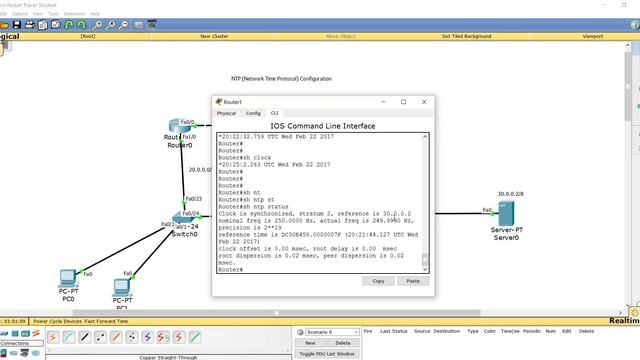Screen dimensions: 640x360
Task: Open the Custom Devices Dialog icon
Action: 152,25
